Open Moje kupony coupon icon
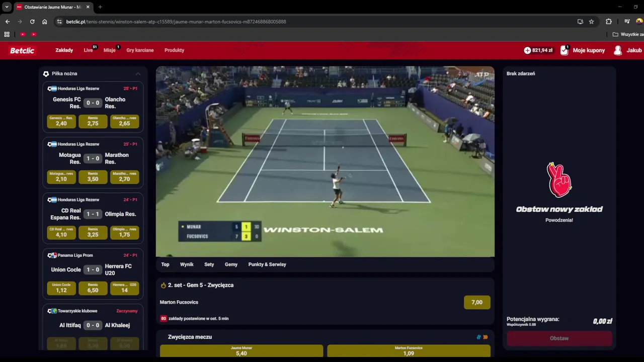The width and height of the screenshot is (644, 362). pyautogui.click(x=565, y=50)
